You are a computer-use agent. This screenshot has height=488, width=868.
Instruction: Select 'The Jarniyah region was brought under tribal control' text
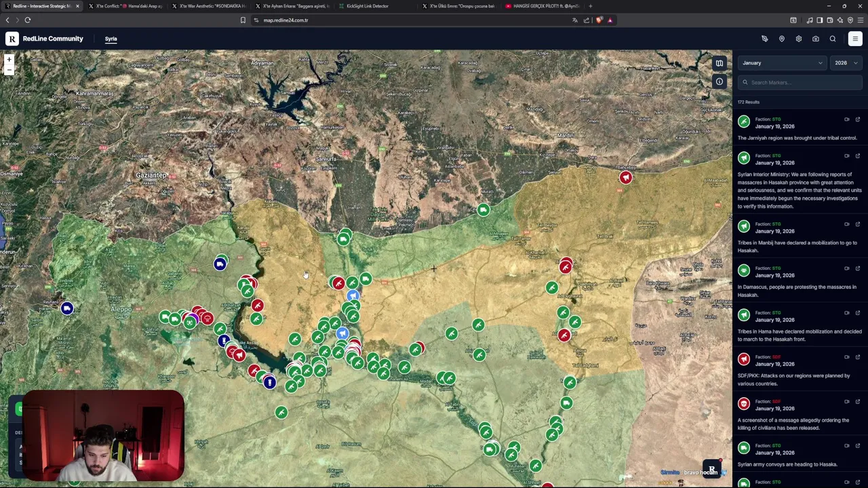[x=797, y=138]
